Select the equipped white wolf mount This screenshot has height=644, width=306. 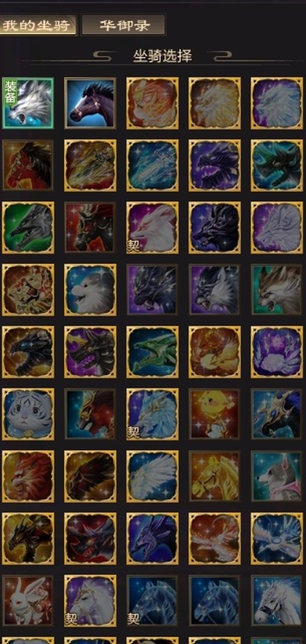[x=28, y=103]
